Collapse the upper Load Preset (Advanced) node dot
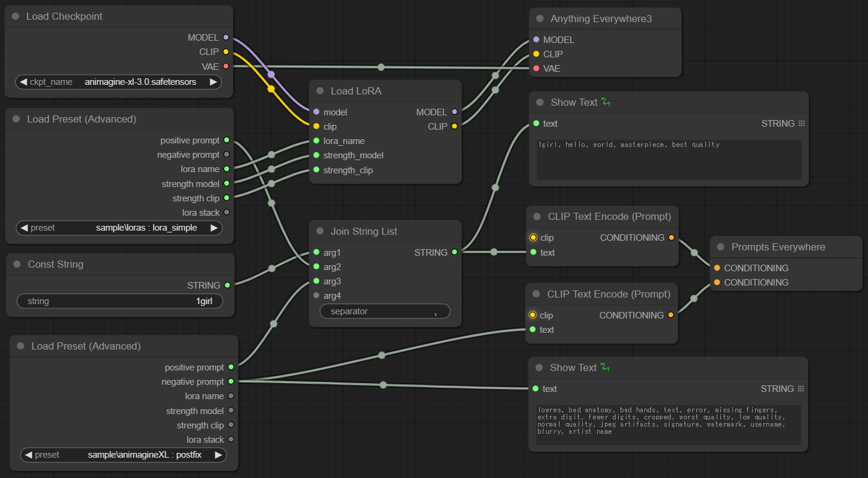 click(16, 119)
